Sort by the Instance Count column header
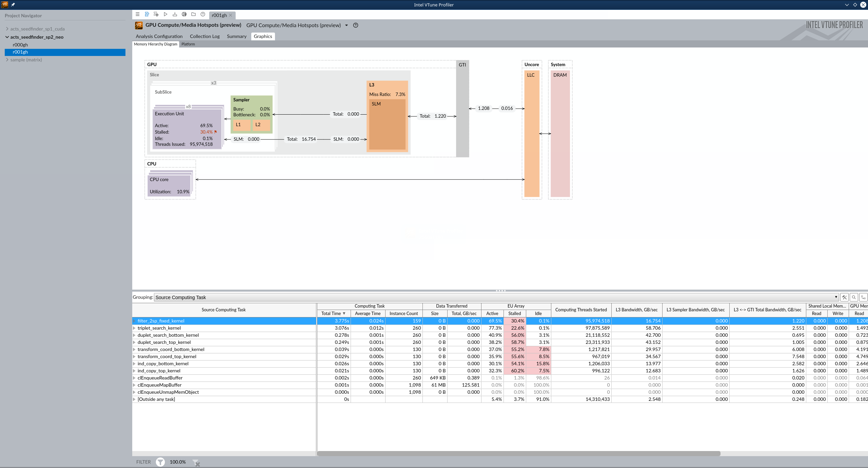The image size is (868, 468). [403, 313]
